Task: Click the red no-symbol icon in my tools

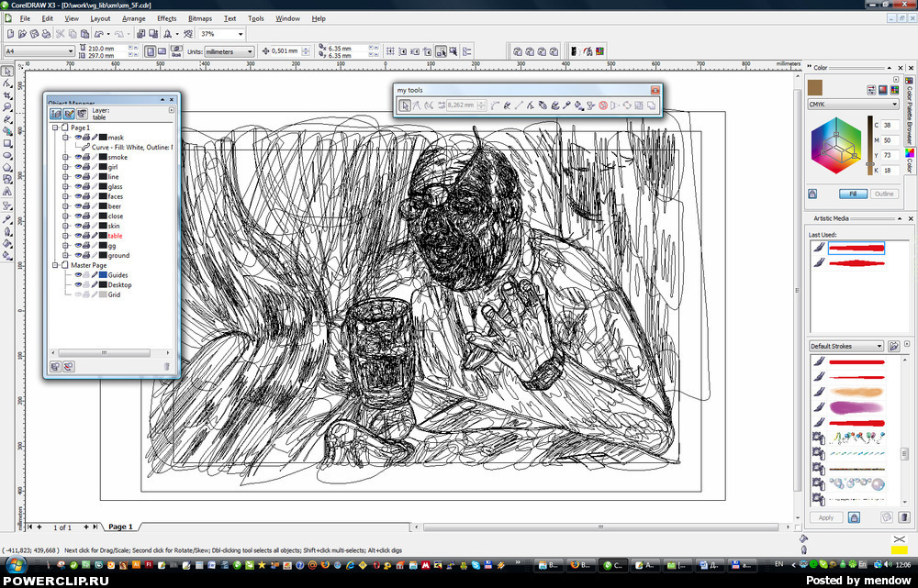Action: click(603, 105)
